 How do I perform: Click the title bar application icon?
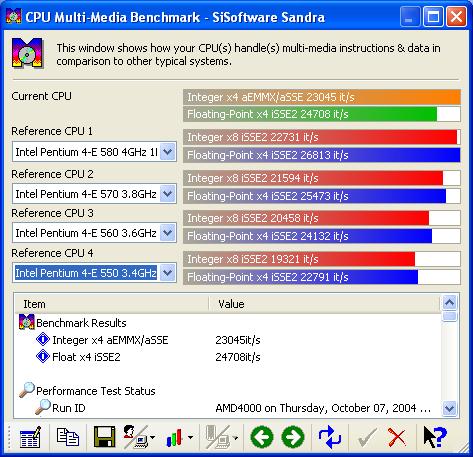(x=14, y=16)
